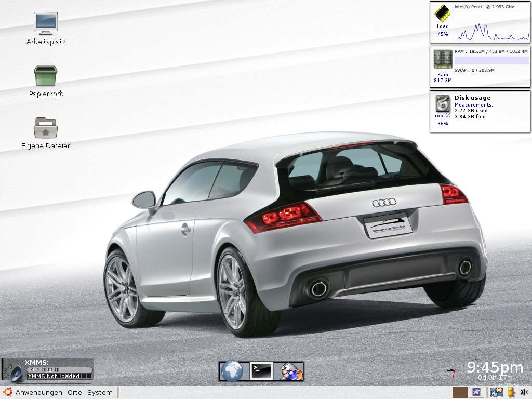The width and height of the screenshot is (532, 399).
Task: Click the RAM usage bar
Action: (x=491, y=60)
